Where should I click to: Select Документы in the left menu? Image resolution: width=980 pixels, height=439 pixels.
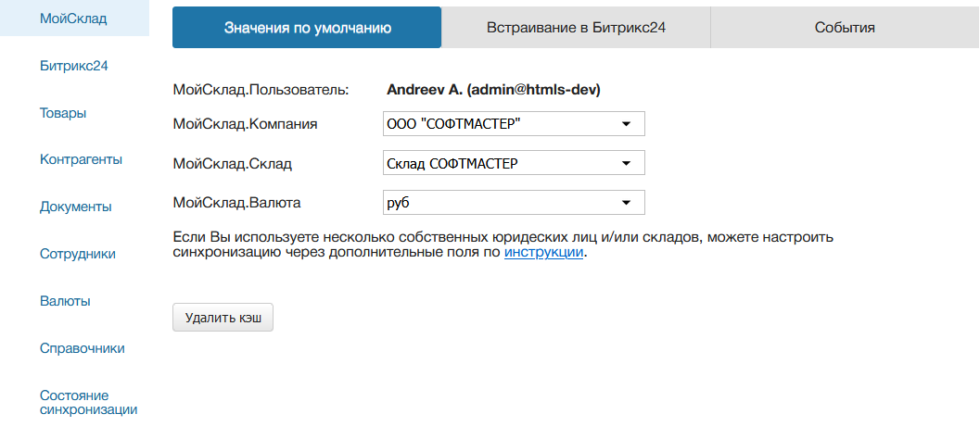tap(76, 207)
